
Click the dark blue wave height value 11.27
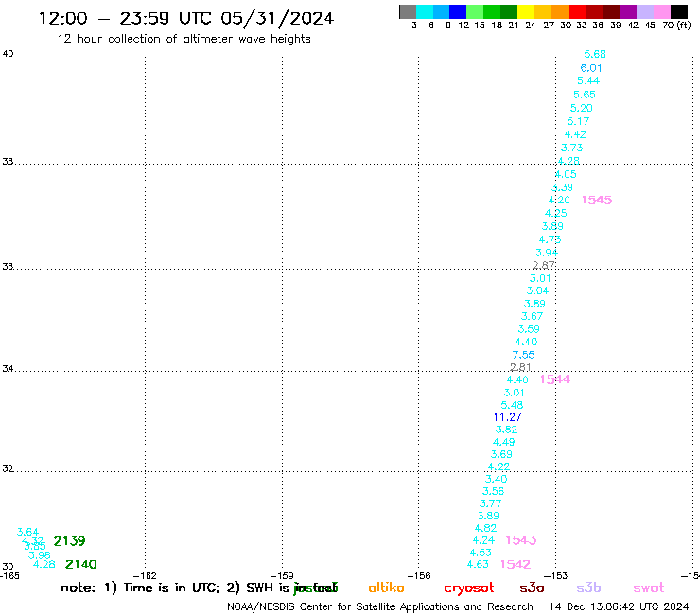[508, 417]
